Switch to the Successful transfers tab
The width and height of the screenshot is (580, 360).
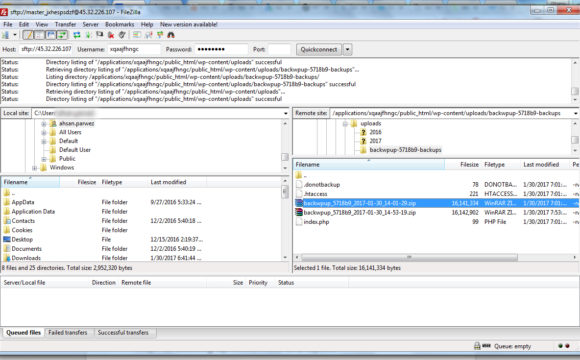(x=123, y=333)
